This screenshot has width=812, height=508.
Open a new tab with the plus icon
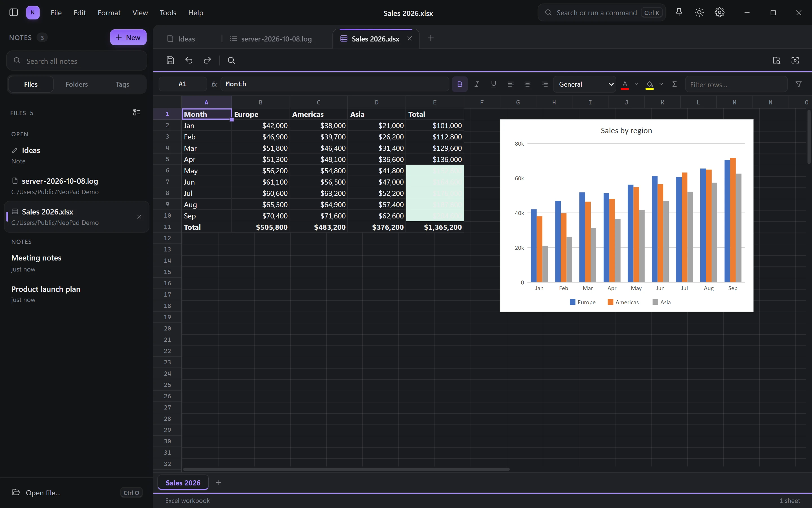click(x=431, y=38)
